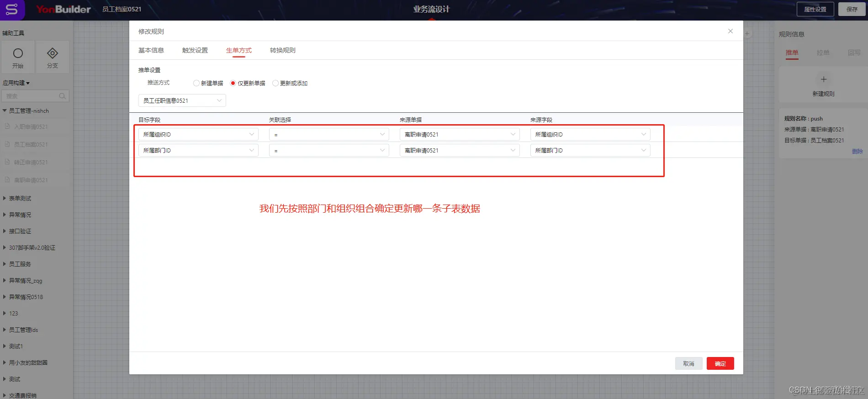Click document icon beside 入职申请0521
Viewport: 868px width, 399px height.
7,126
